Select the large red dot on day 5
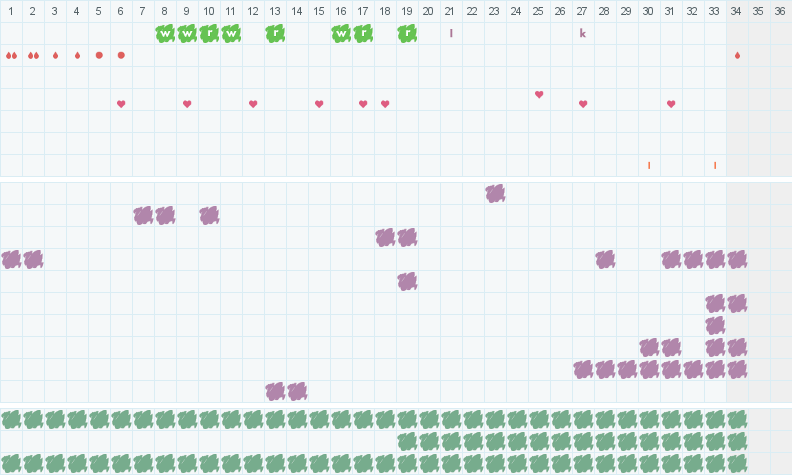This screenshot has width=792, height=475. [99, 55]
